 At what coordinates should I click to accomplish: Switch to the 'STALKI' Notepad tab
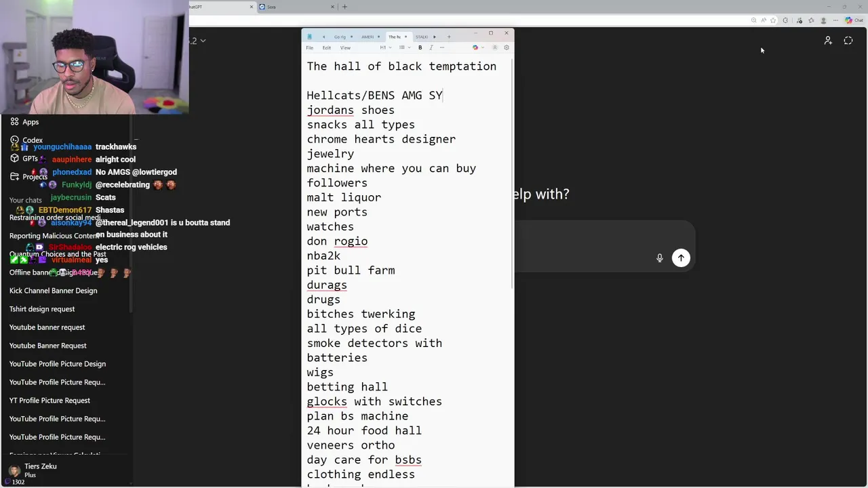pyautogui.click(x=422, y=37)
